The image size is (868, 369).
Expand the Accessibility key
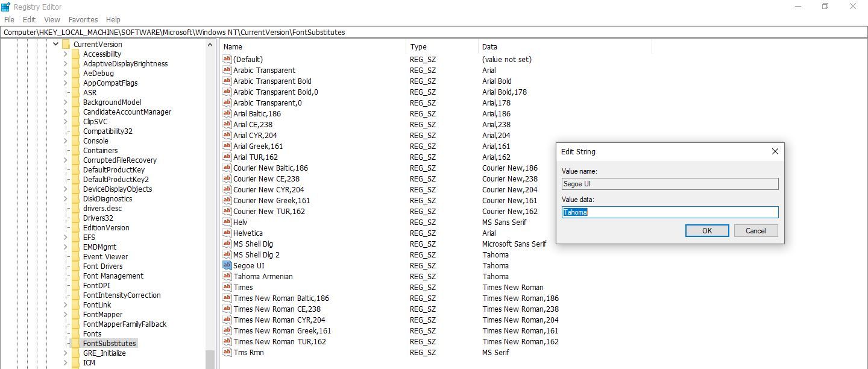click(x=66, y=54)
